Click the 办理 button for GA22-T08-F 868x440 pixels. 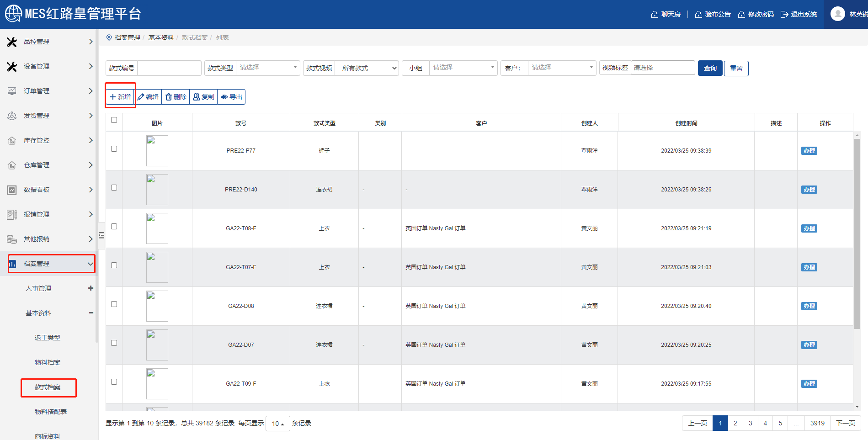(809, 228)
